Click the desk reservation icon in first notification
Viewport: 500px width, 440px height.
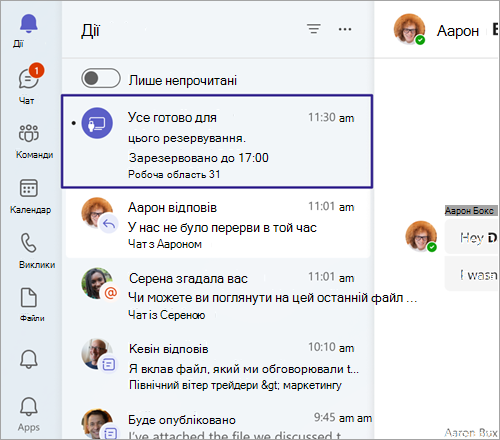click(97, 123)
